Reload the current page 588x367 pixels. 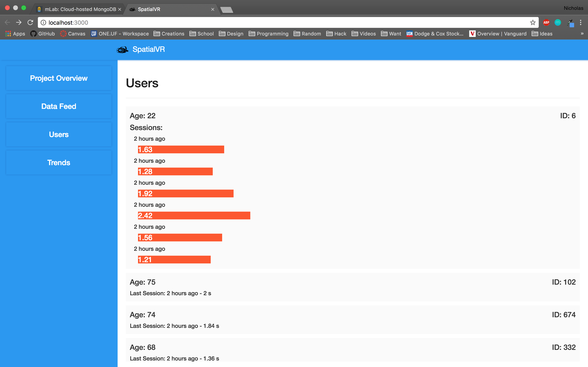click(30, 23)
